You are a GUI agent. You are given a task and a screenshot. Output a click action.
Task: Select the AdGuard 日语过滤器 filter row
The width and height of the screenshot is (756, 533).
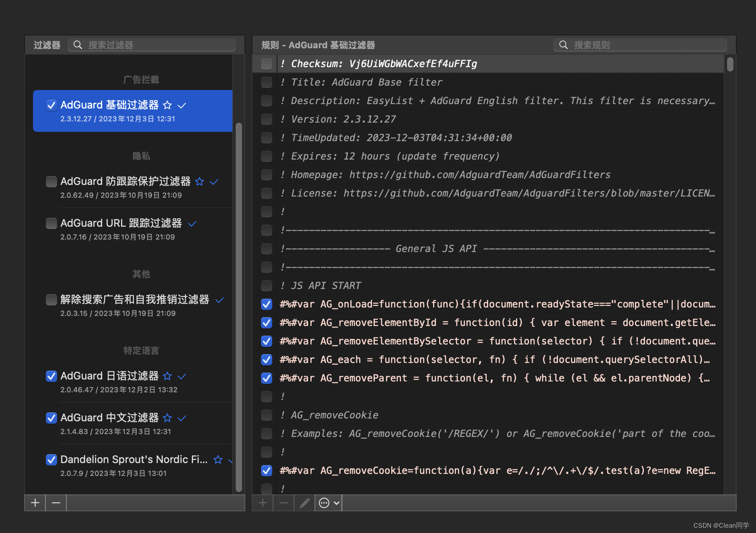133,382
